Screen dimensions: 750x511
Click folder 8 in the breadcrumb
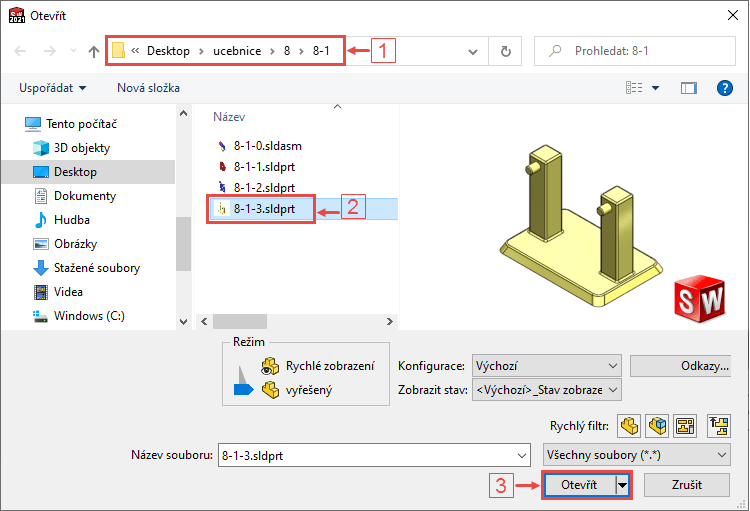tap(287, 51)
